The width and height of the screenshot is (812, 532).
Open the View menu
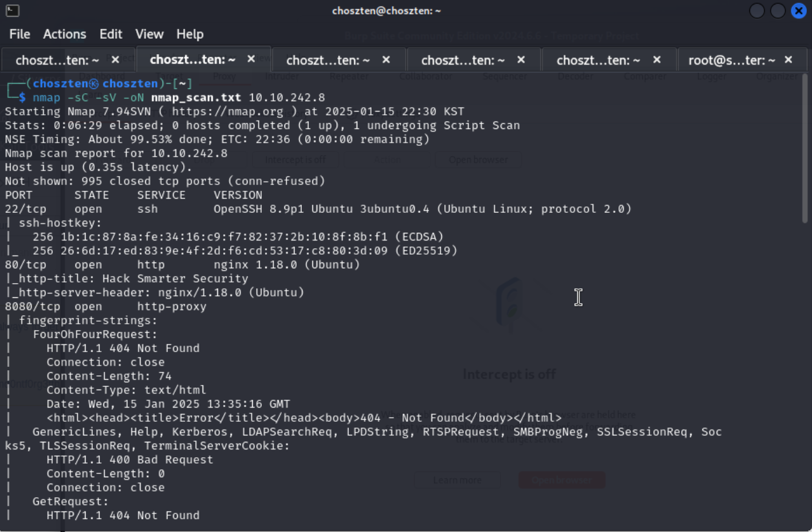click(x=150, y=34)
